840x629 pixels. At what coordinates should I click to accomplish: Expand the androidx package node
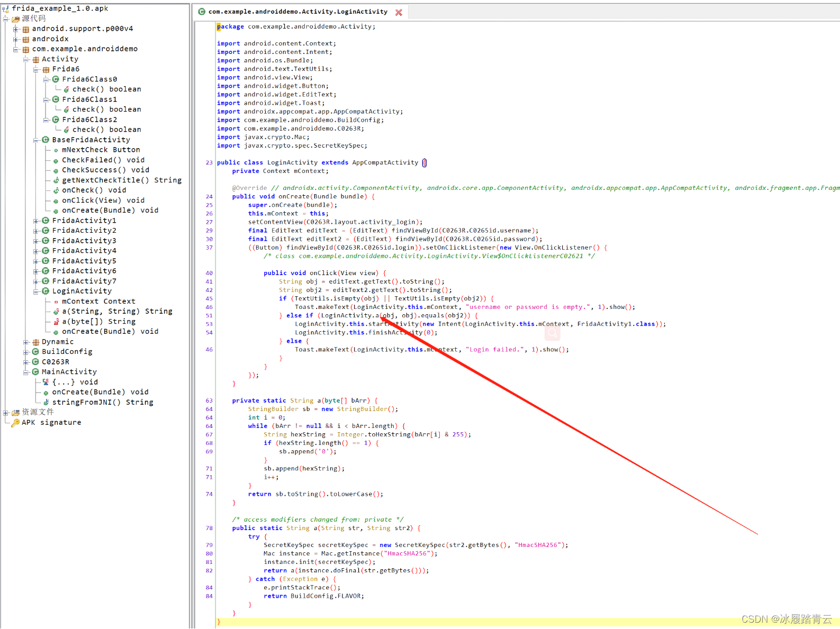[16, 39]
